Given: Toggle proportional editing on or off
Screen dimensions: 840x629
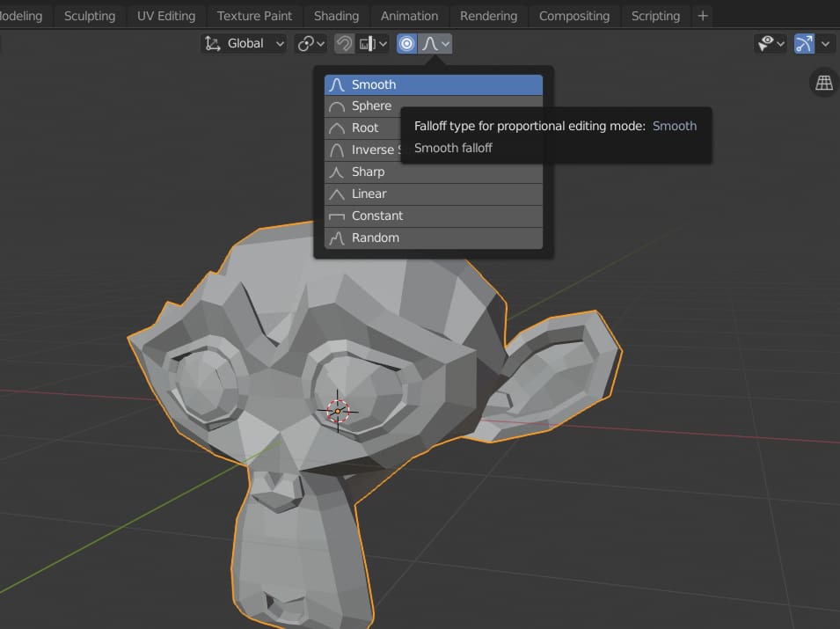Looking at the screenshot, I should tap(406, 43).
